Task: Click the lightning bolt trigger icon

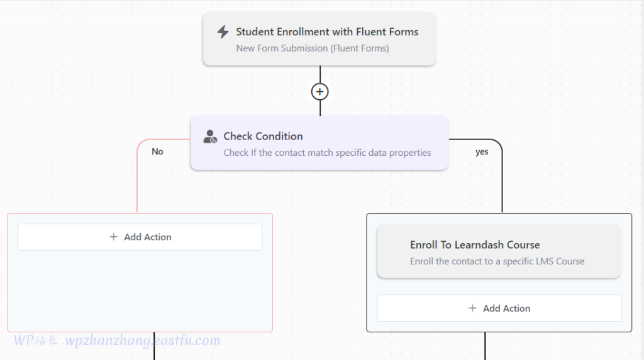Action: 223,32
